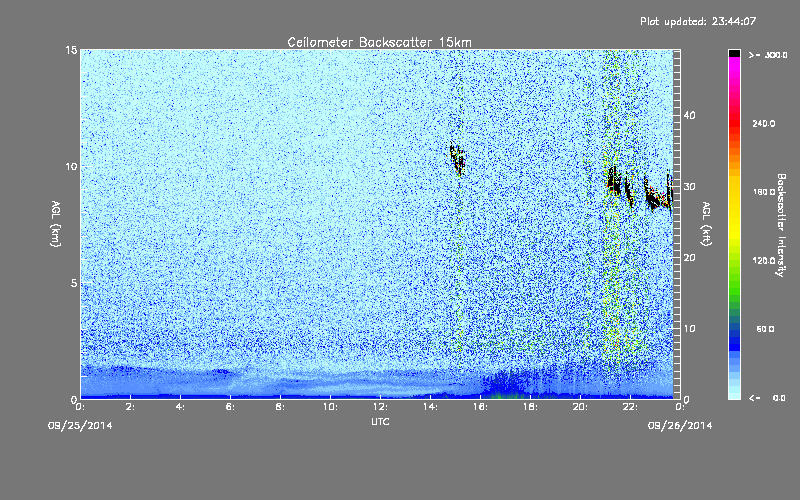This screenshot has height=500, width=800.
Task: Click the '<= 0.0' colorbar label
Action: click(767, 398)
